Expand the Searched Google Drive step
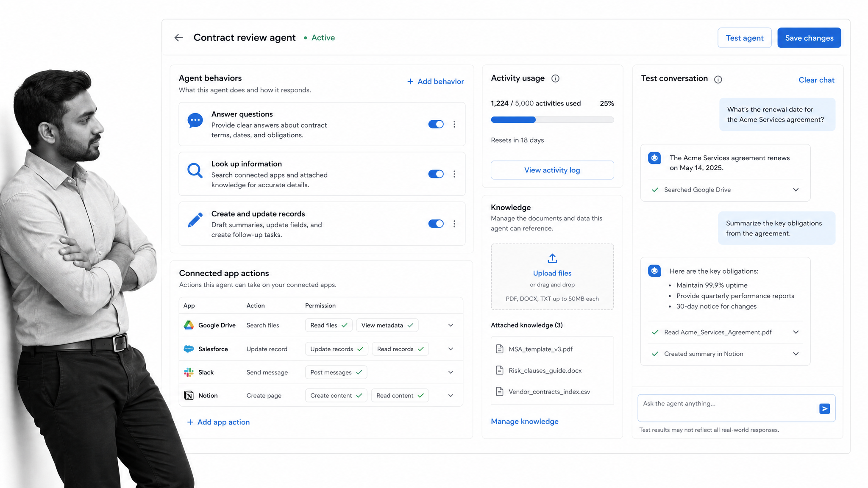868x488 pixels. (x=796, y=190)
